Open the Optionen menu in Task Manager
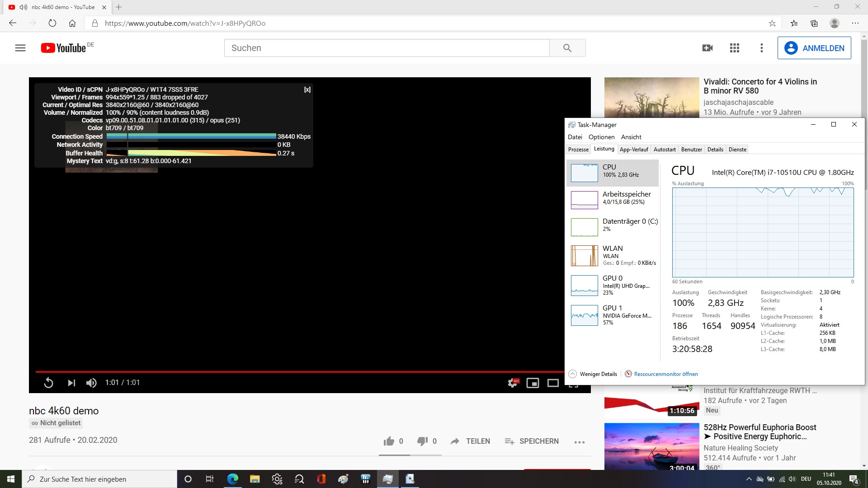868x488 pixels. click(601, 137)
